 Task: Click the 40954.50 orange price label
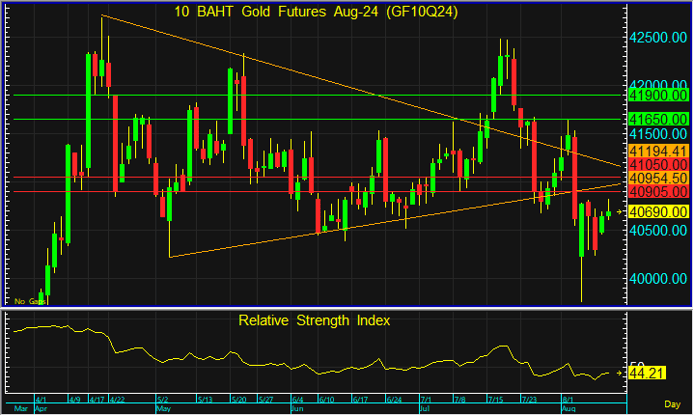click(658, 177)
